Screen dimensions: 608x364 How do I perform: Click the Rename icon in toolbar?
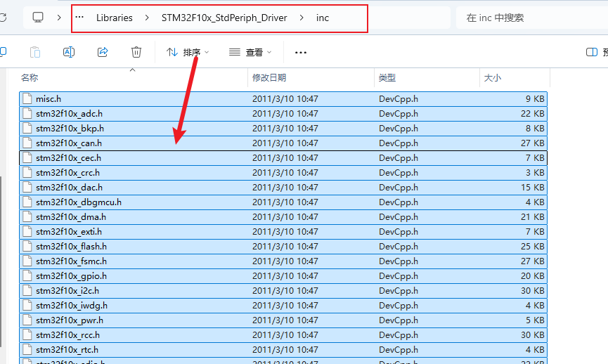point(69,52)
